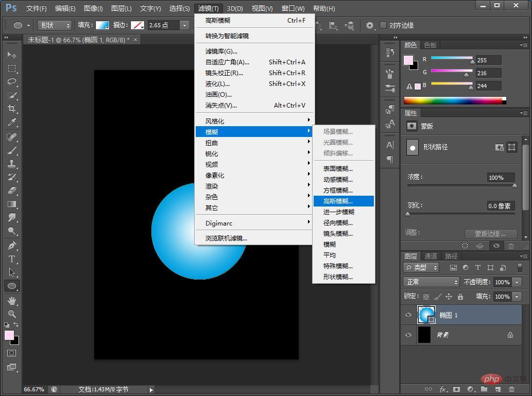
Task: Click the fx layer style icon
Action: 444,389
